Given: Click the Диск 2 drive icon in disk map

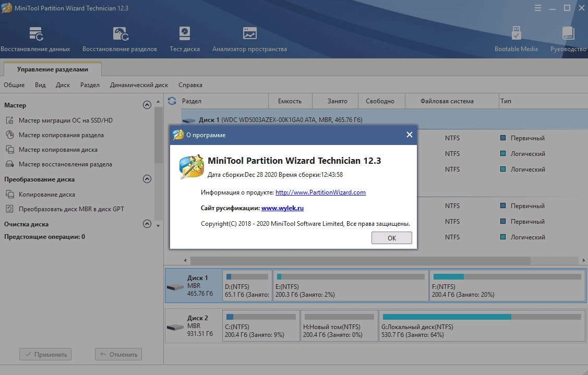Looking at the screenshot, I should pos(175,328).
